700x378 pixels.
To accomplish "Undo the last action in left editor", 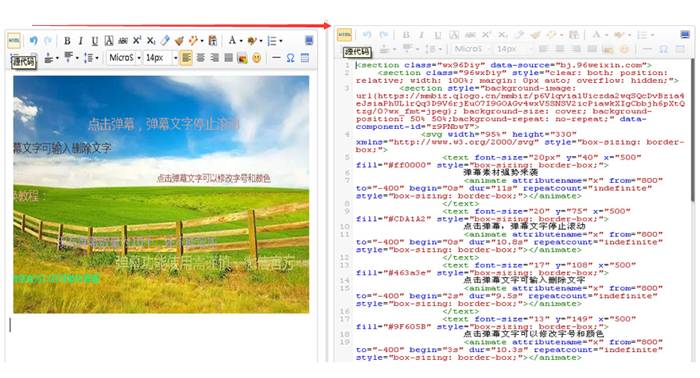I will 33,41.
